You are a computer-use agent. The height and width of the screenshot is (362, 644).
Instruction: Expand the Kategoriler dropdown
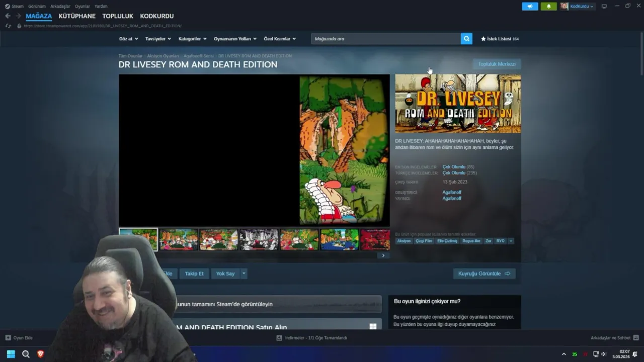[x=192, y=39]
